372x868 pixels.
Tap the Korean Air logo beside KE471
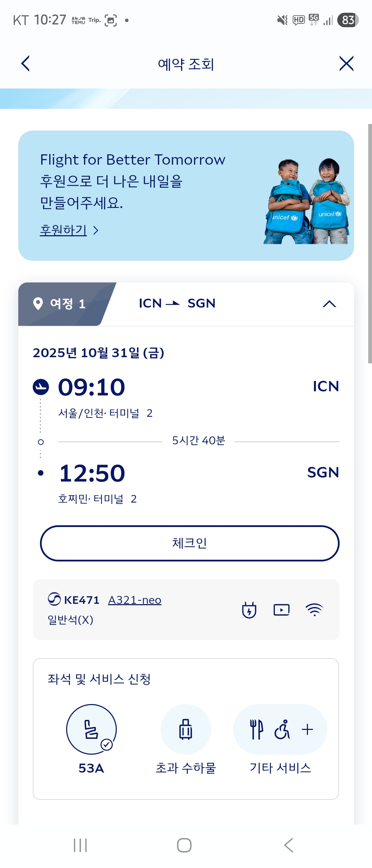tap(54, 599)
